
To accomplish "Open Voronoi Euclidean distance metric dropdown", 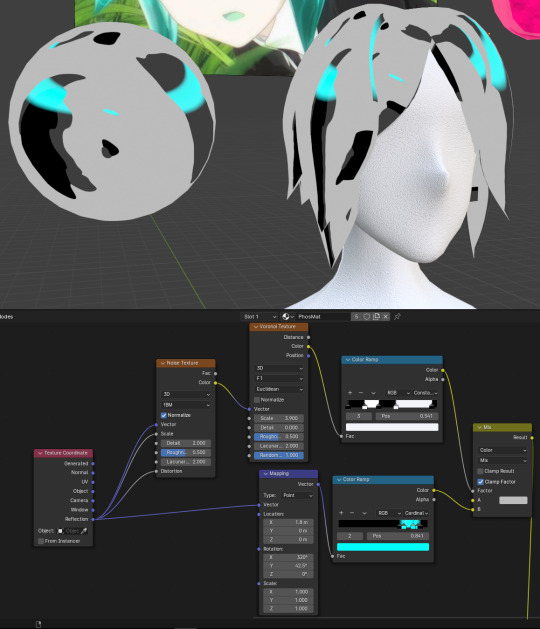I will [279, 389].
